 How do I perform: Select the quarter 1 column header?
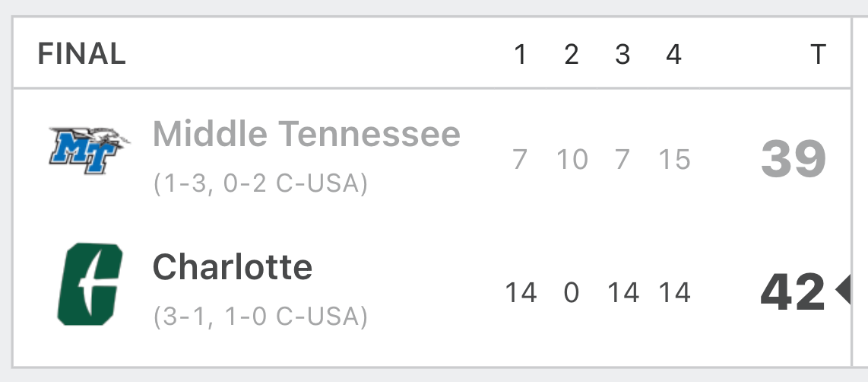coord(520,54)
